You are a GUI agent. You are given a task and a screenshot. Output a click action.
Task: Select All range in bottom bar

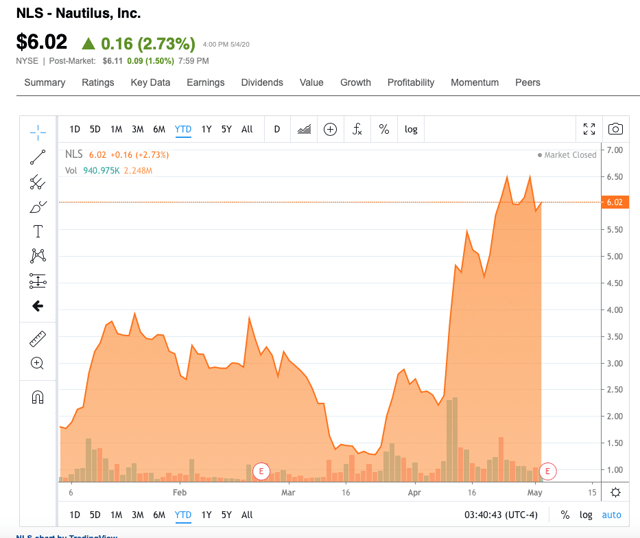tap(247, 515)
